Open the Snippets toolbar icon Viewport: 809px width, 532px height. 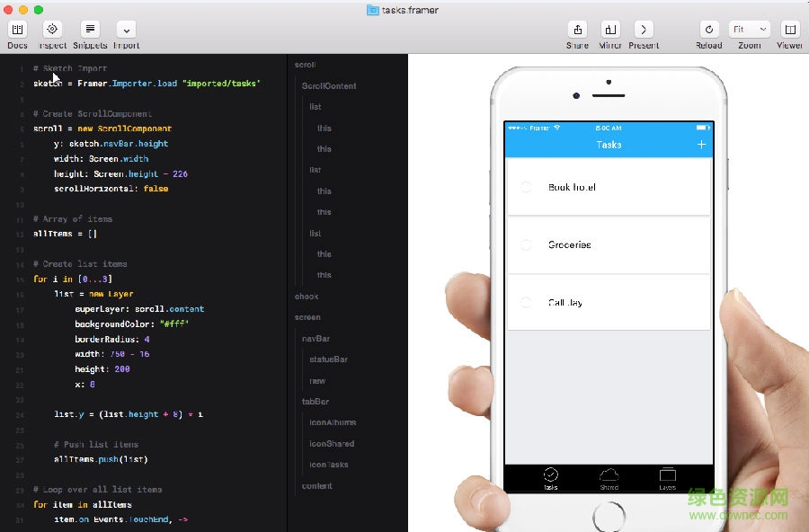pos(90,30)
